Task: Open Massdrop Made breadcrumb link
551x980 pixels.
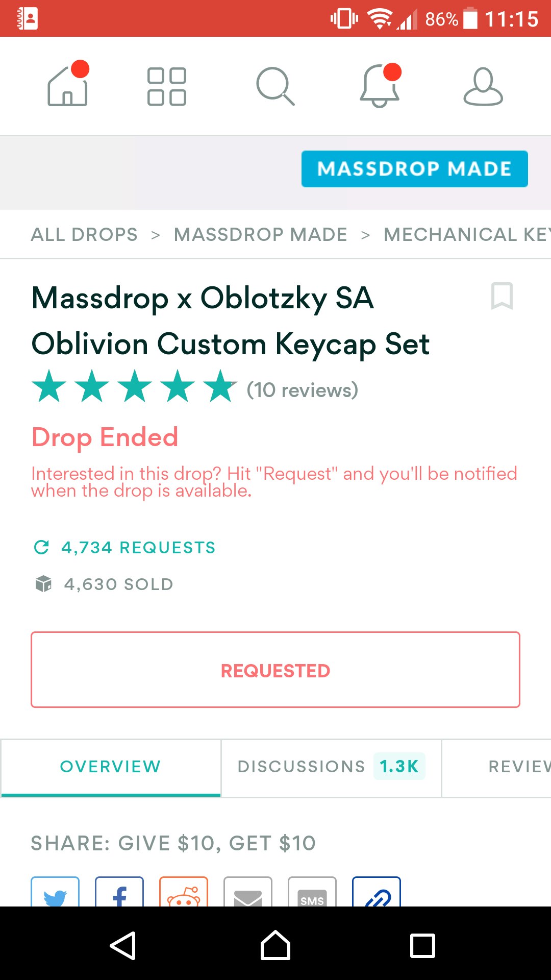Action: 260,235
